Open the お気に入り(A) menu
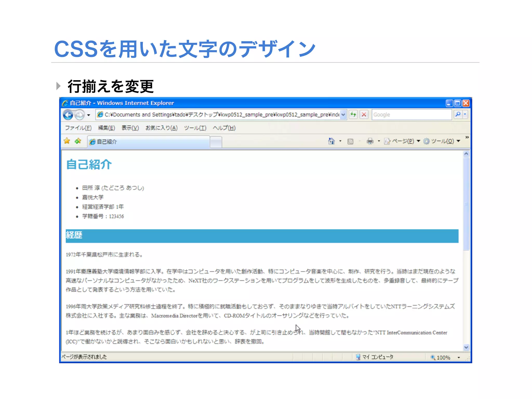 161,128
